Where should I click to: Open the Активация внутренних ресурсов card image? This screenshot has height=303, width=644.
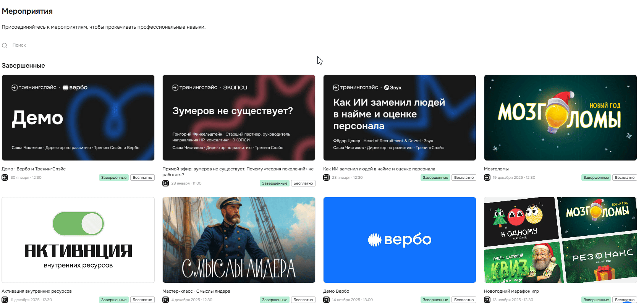point(78,240)
